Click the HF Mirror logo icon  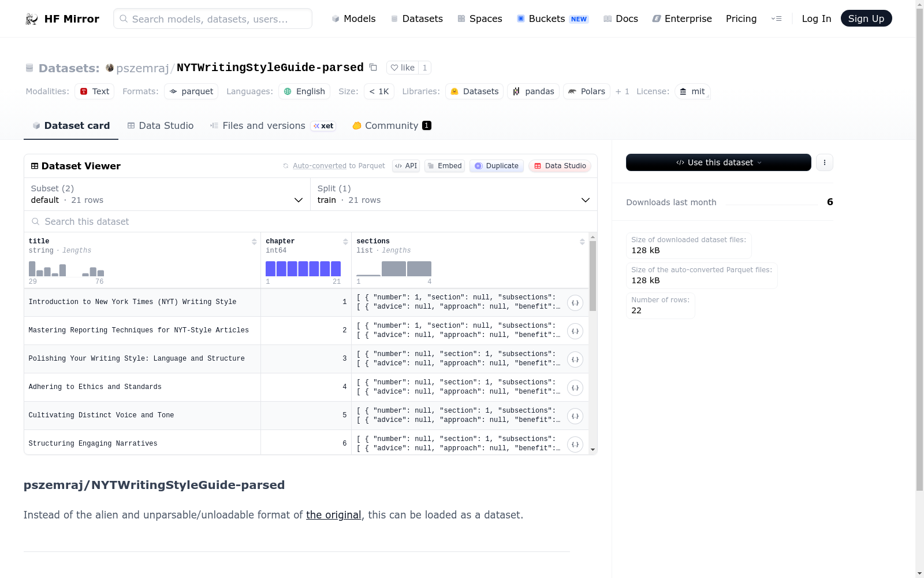32,19
